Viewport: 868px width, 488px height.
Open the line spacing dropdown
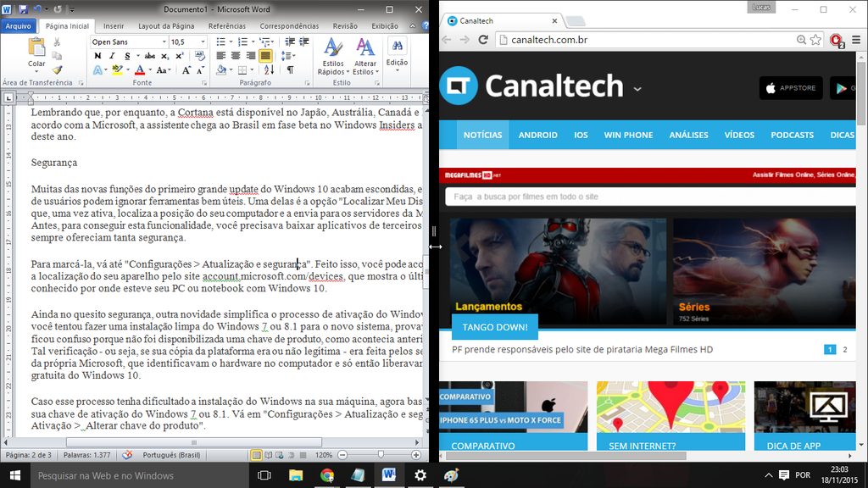(288, 56)
